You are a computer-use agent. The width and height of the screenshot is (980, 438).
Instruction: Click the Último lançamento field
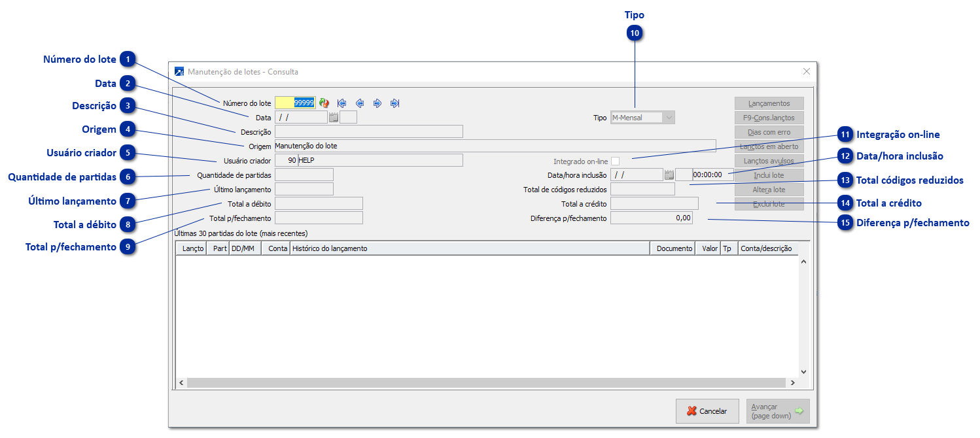coord(304,189)
